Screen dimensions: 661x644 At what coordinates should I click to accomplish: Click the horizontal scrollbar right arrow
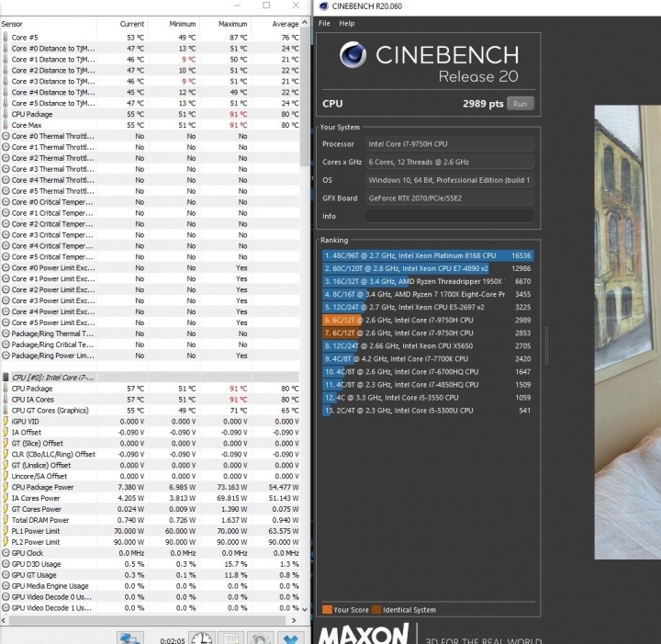(x=295, y=620)
